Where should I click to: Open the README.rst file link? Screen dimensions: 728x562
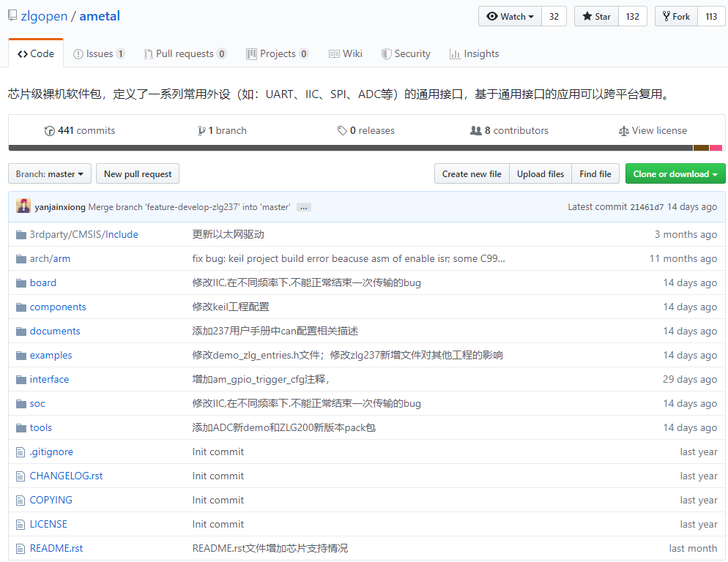(56, 549)
